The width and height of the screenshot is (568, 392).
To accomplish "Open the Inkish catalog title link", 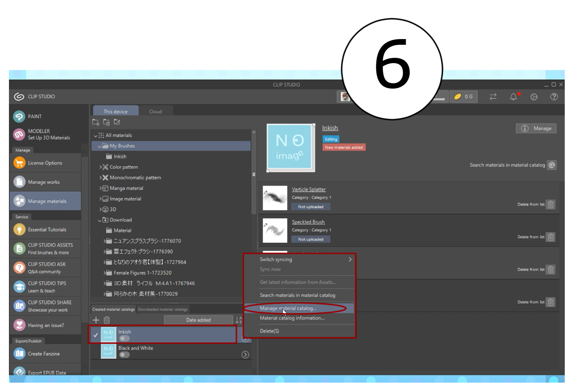I will 330,128.
